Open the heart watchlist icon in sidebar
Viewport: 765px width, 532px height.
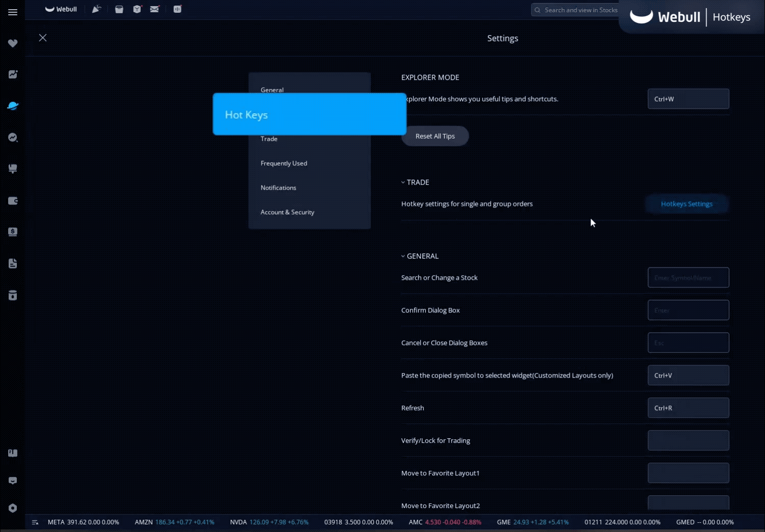13,43
